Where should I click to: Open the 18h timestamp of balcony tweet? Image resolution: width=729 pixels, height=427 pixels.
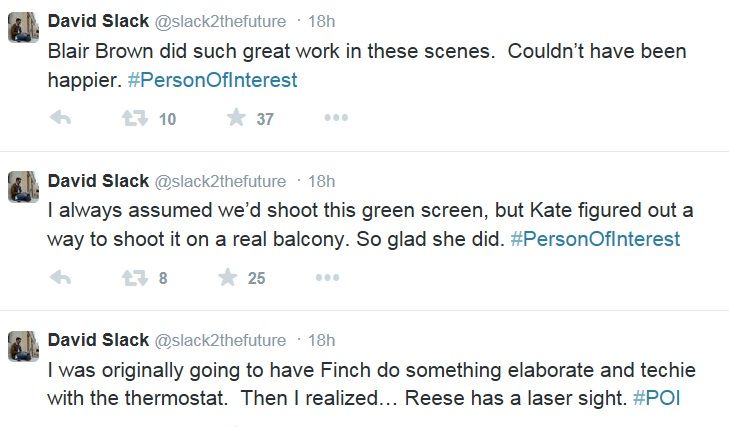click(x=321, y=181)
